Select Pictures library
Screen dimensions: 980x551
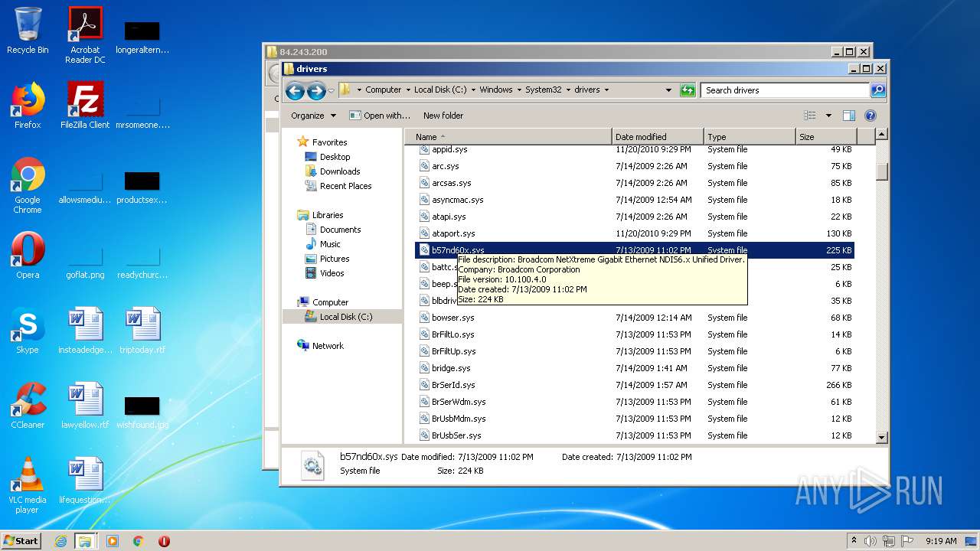point(335,259)
